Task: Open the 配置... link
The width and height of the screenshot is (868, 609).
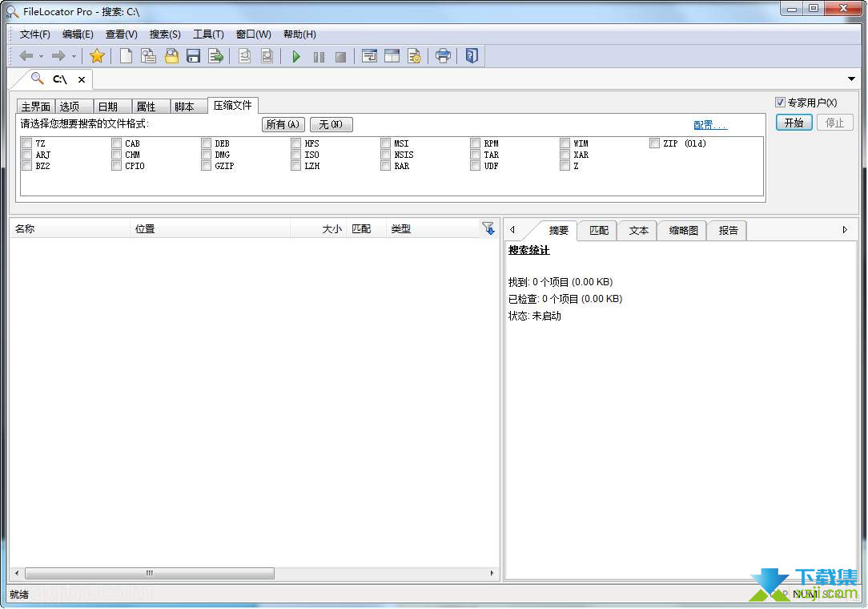Action: click(x=710, y=125)
